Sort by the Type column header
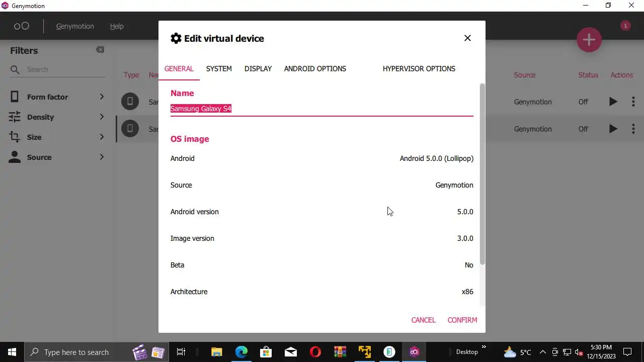 [131, 75]
